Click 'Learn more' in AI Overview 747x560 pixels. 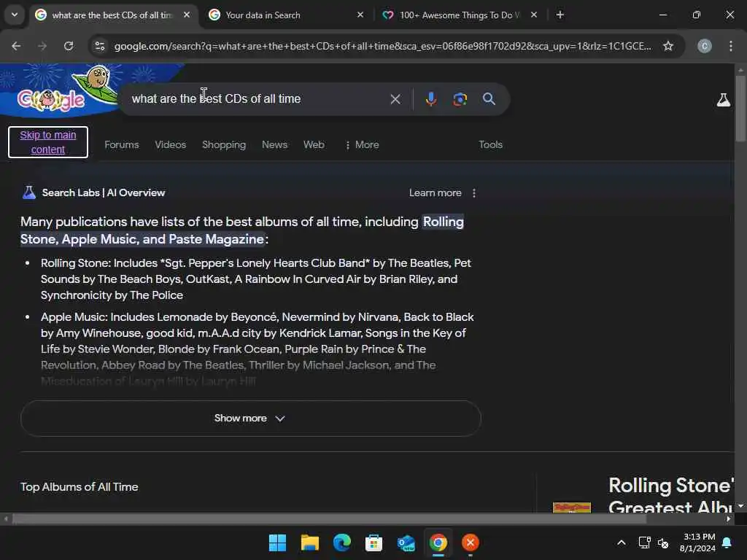tap(435, 192)
